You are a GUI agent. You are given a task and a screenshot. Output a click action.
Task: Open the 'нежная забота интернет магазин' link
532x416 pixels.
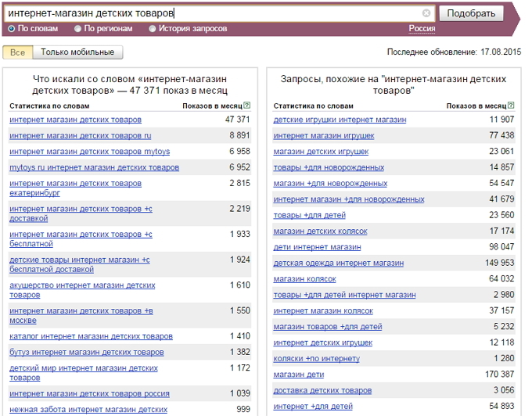pos(88,410)
